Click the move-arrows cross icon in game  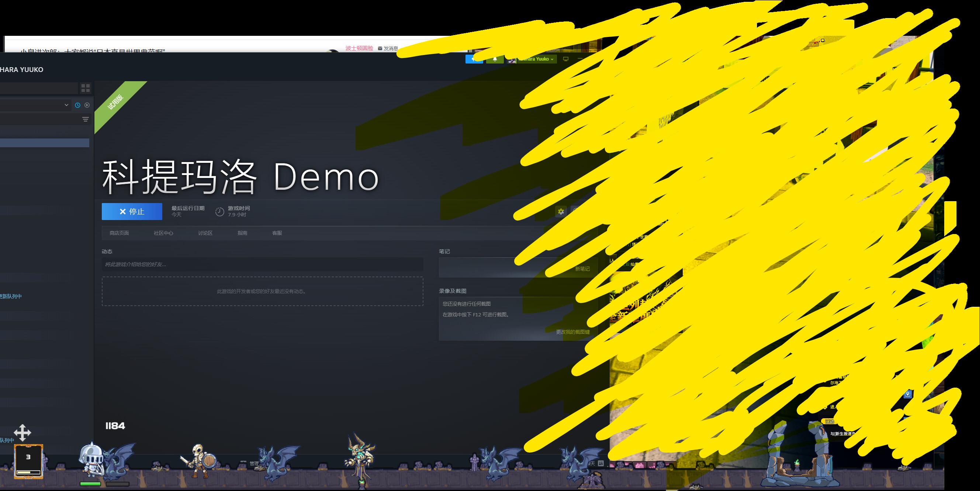tap(22, 433)
